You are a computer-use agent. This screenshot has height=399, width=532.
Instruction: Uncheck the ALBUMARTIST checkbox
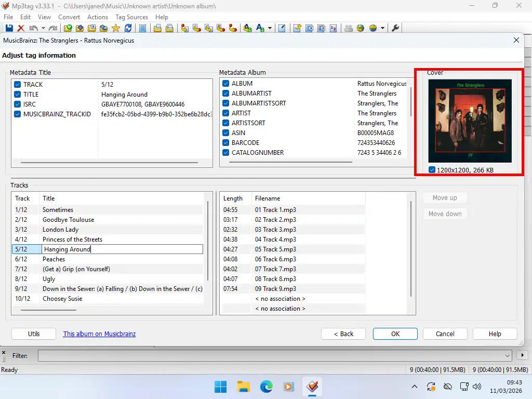tap(226, 94)
